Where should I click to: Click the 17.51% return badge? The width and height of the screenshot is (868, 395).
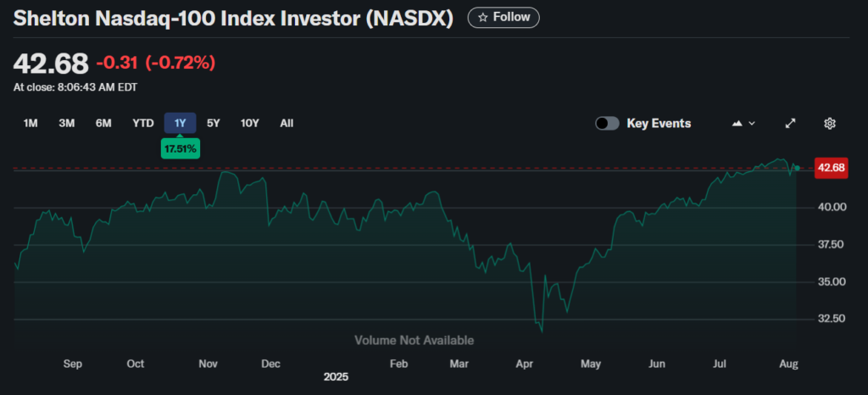[x=181, y=148]
